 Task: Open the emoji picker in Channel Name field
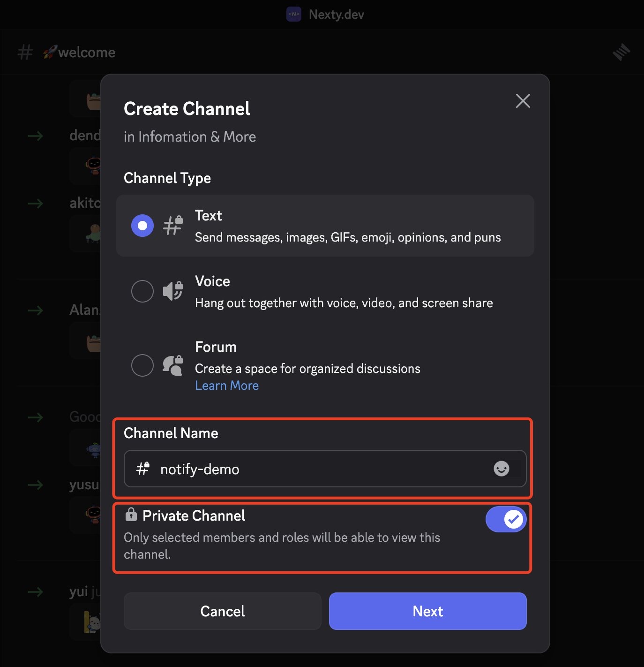pos(501,469)
